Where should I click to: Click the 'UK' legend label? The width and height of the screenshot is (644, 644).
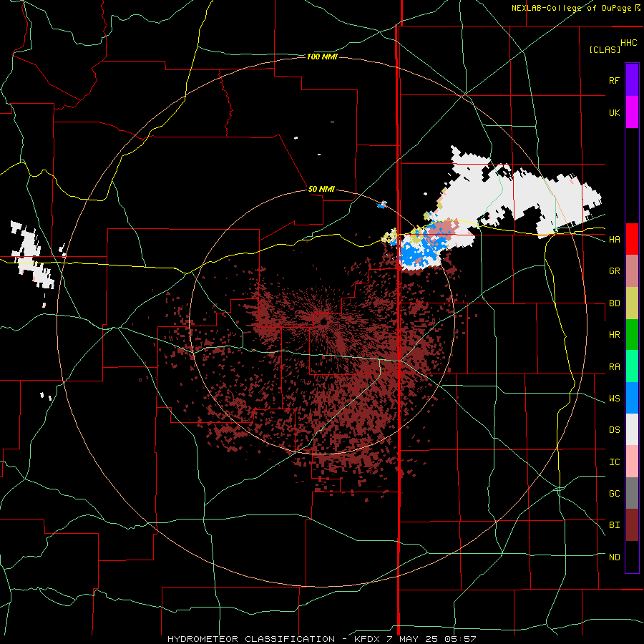[614, 112]
